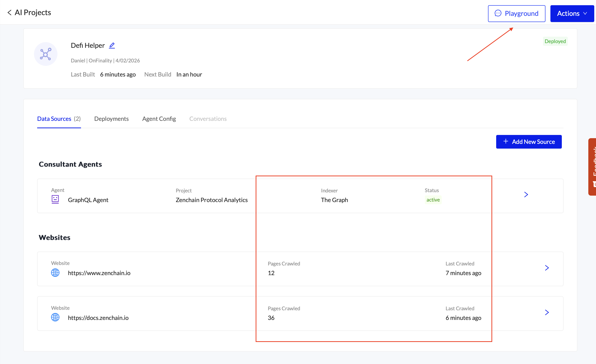
Task: Open the Conversations tab
Action: (208, 119)
